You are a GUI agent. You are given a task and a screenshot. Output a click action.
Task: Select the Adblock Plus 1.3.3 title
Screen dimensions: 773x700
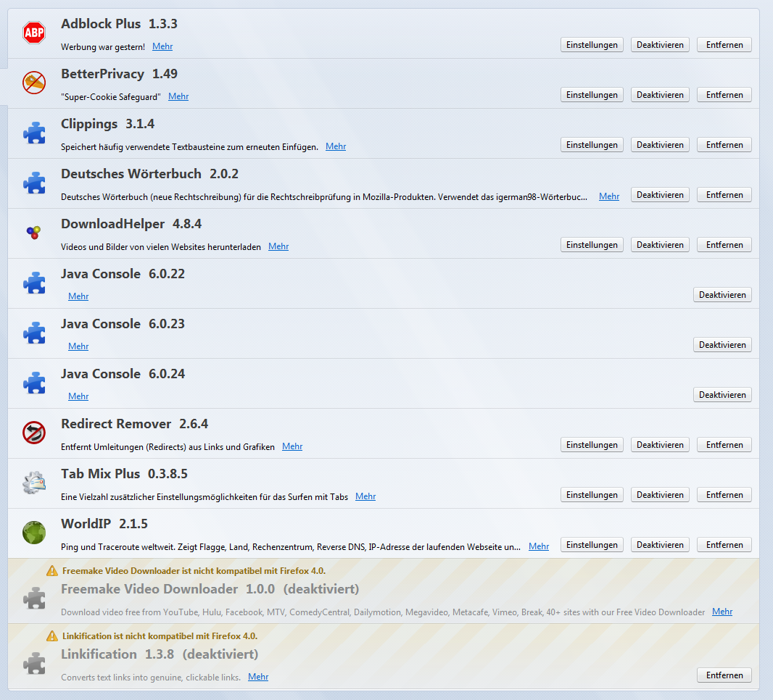coord(120,24)
